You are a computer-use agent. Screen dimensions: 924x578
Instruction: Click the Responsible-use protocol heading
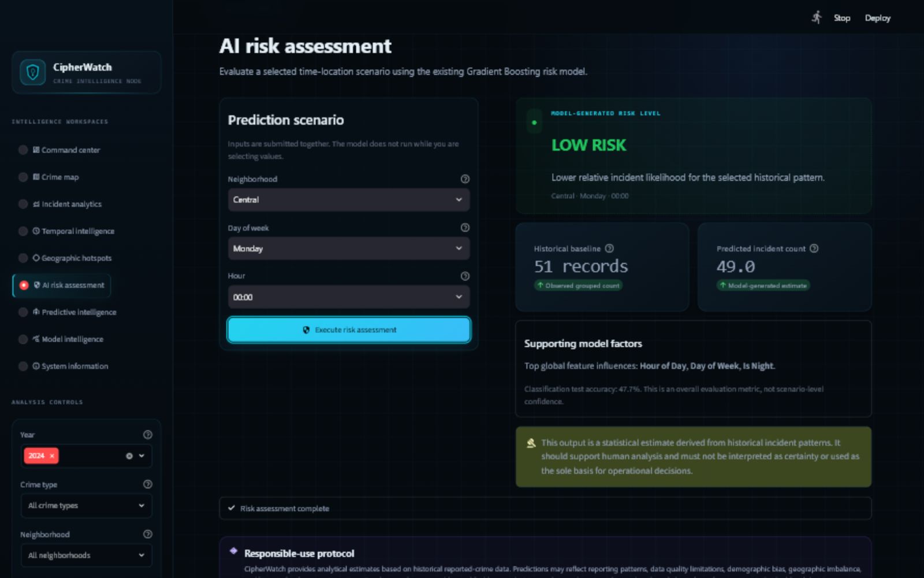click(x=299, y=553)
